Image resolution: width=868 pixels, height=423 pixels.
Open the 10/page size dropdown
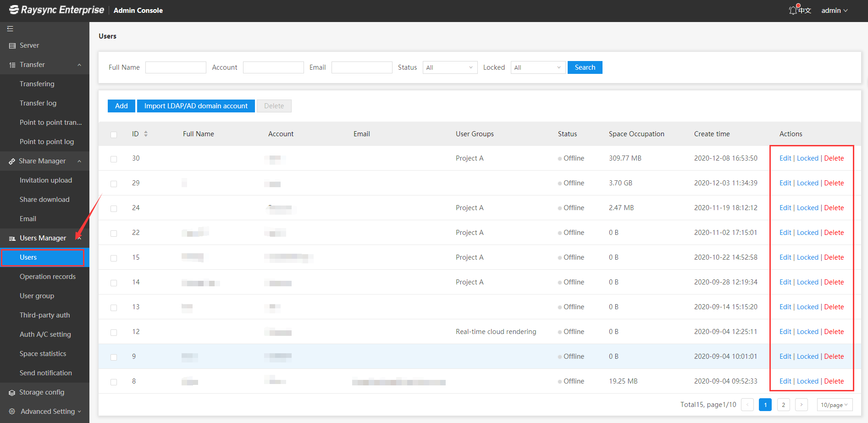[x=835, y=405]
